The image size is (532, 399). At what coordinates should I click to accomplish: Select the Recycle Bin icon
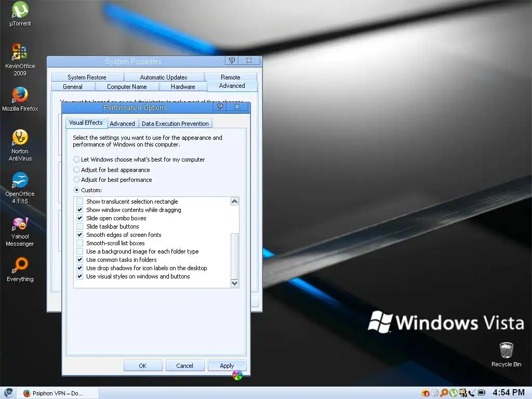506,354
